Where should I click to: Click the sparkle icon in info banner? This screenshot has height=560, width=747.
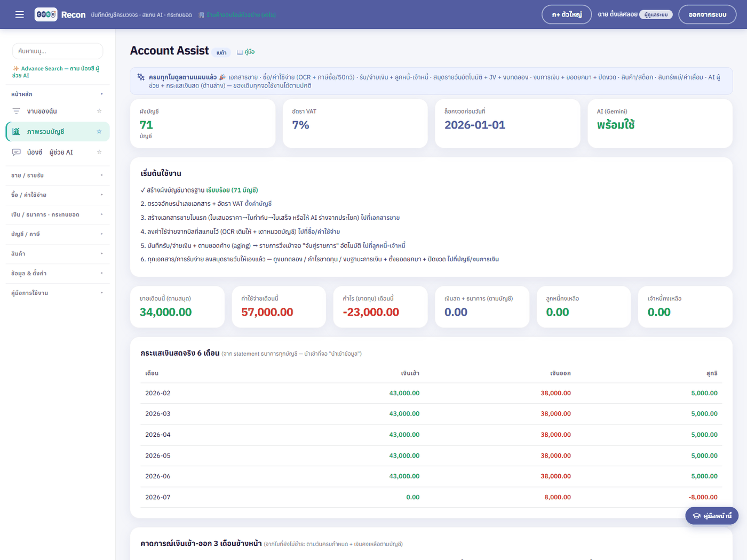(x=141, y=77)
